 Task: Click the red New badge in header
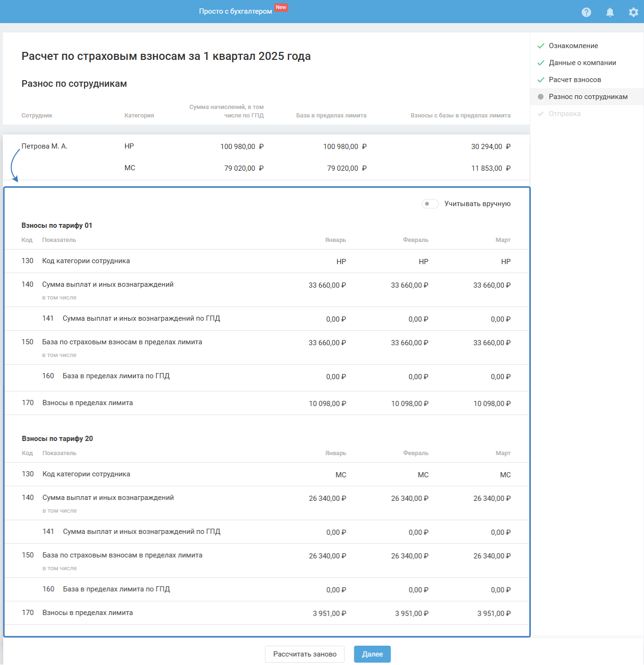pyautogui.click(x=281, y=8)
